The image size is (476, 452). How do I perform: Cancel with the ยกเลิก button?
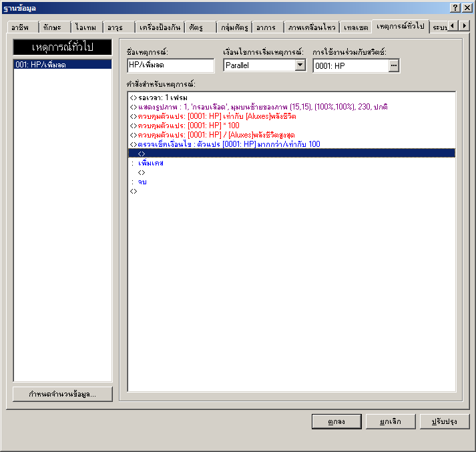pyautogui.click(x=391, y=421)
